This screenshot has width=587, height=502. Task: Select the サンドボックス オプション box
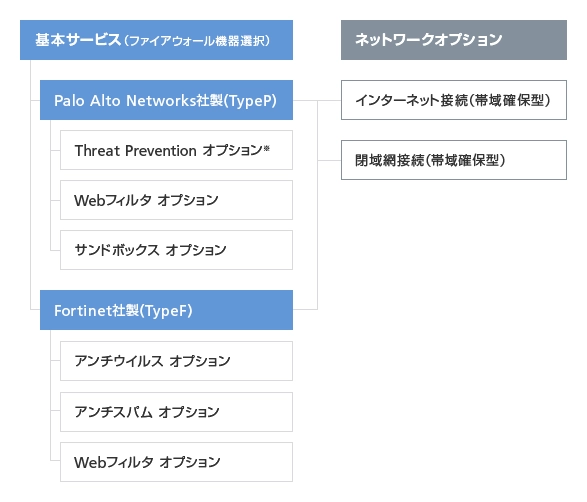pyautogui.click(x=176, y=250)
